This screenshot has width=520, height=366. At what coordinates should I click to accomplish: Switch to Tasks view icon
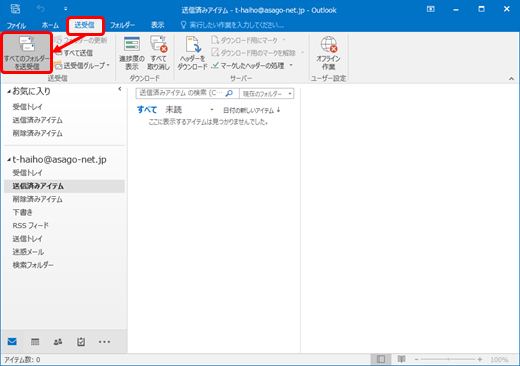pos(81,342)
